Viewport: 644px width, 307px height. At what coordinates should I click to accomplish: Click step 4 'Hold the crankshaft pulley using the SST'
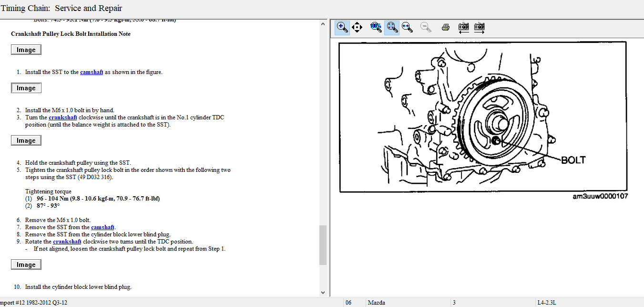(x=78, y=163)
